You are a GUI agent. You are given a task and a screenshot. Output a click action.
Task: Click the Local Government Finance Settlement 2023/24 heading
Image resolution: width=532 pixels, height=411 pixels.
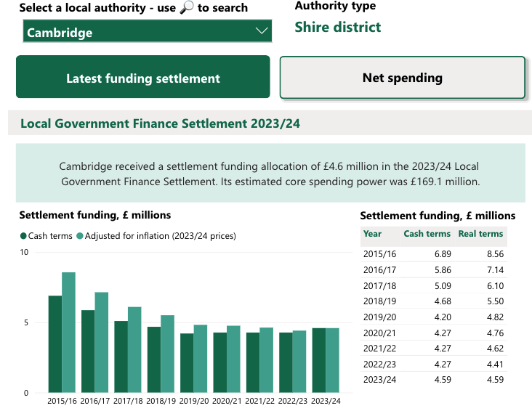[160, 123]
